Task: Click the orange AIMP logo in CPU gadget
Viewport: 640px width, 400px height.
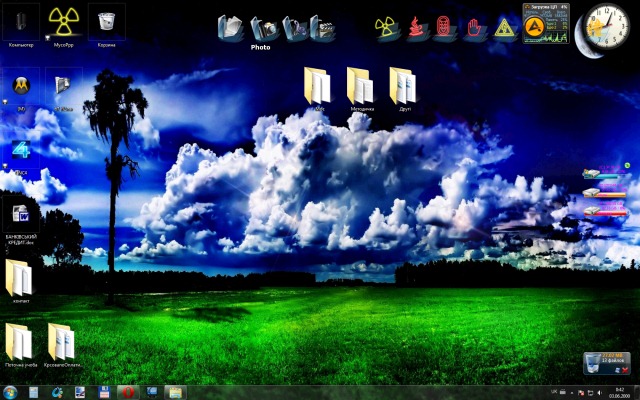Action: click(534, 26)
